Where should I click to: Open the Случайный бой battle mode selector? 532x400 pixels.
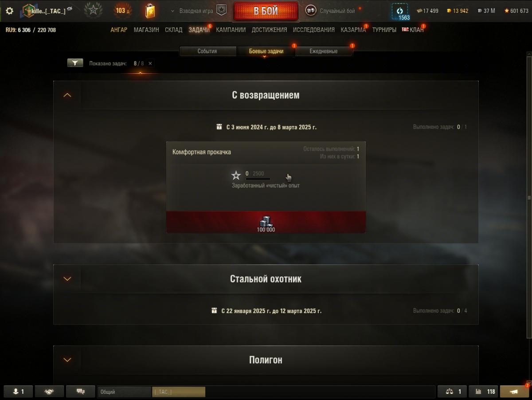[330, 11]
